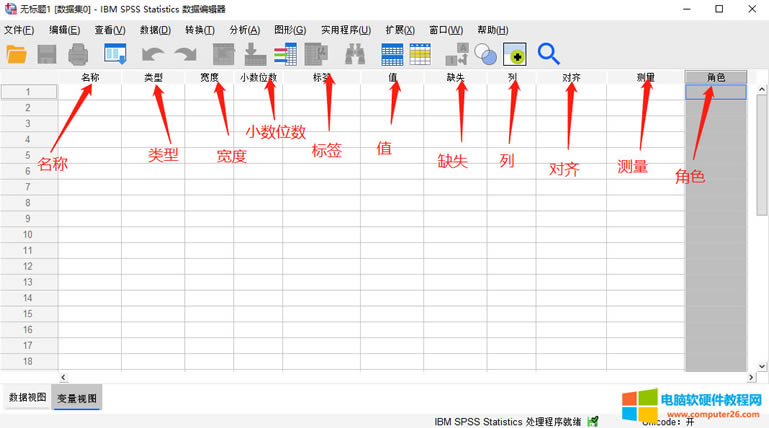This screenshot has width=769, height=428.
Task: Click the Redo arrow icon
Action: (x=185, y=54)
